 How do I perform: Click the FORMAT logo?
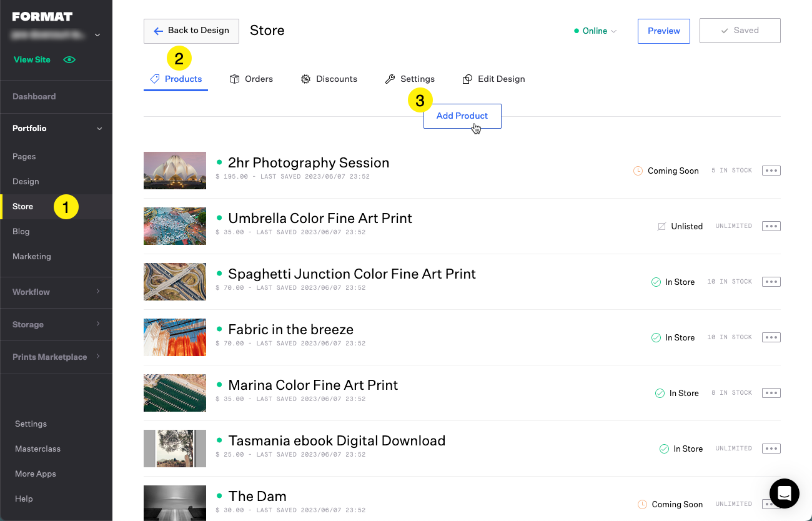[x=42, y=17]
